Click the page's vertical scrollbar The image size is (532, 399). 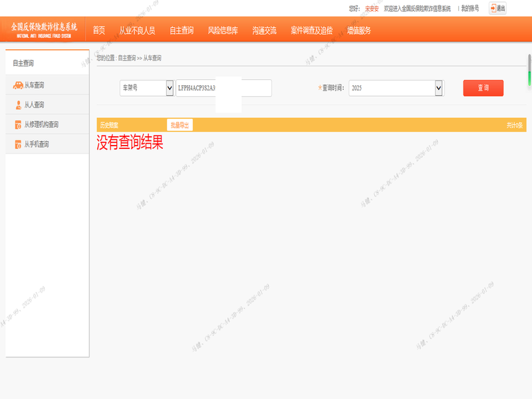click(529, 70)
